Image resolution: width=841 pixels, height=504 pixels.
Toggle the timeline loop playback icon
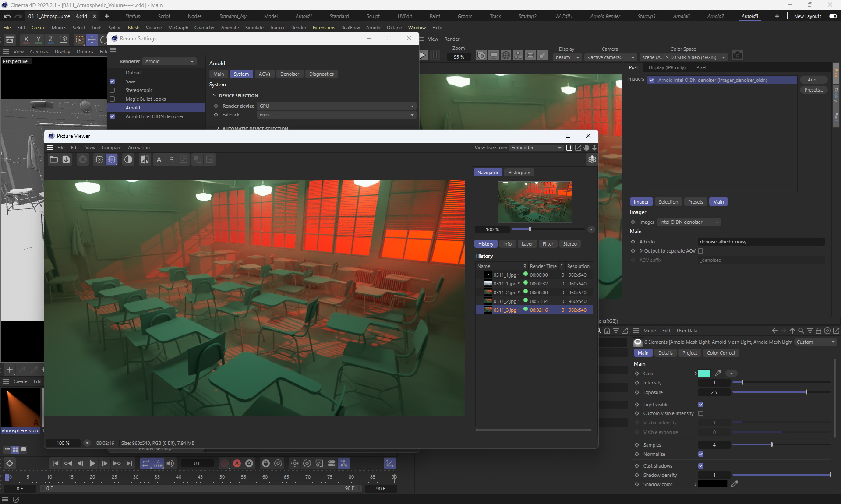click(x=146, y=463)
